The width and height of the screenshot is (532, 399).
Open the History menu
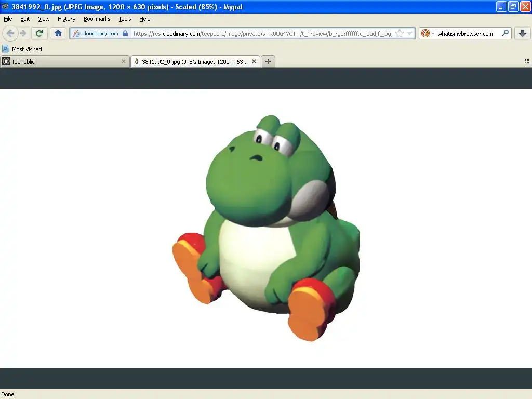click(x=66, y=19)
